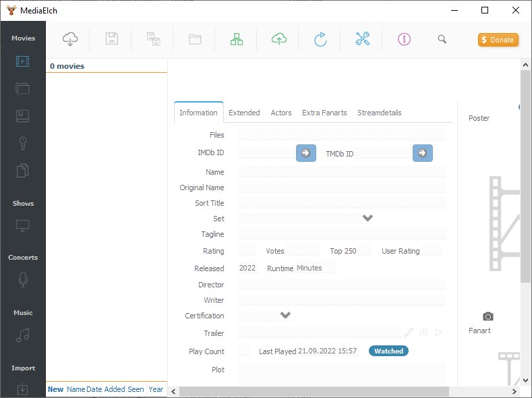The image size is (532, 398).
Task: Open settings via wrench and screwdriver icon
Action: pos(362,39)
